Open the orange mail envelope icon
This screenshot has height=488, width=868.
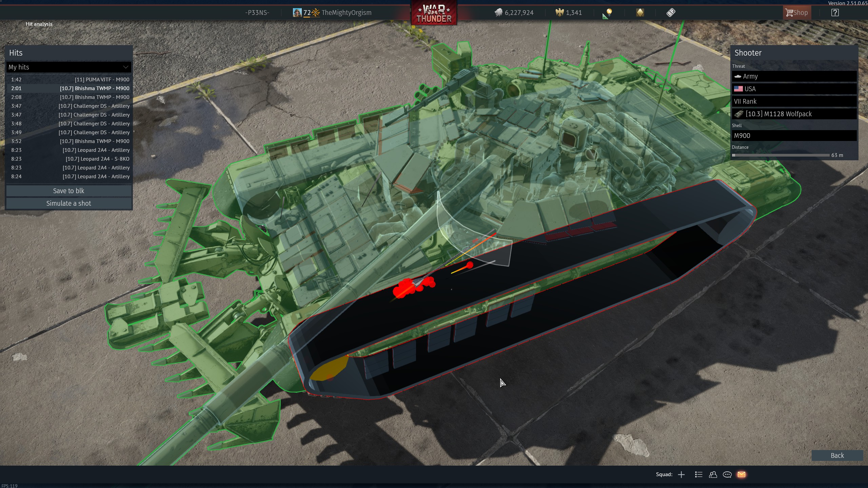point(742,474)
